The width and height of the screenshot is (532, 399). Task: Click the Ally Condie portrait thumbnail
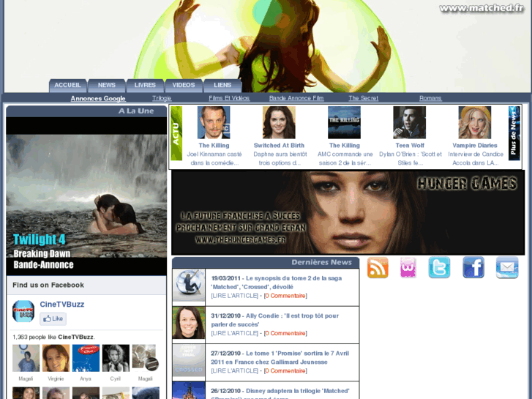point(189,323)
